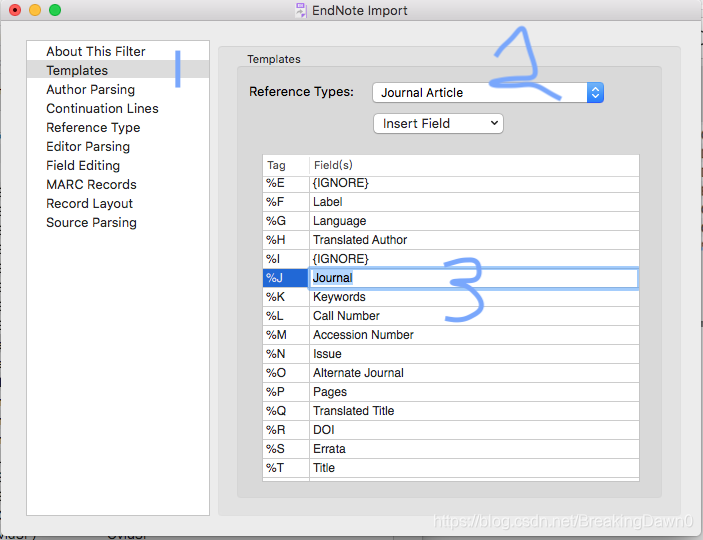
Task: Click the Translated Author field cell
Action: pos(474,240)
